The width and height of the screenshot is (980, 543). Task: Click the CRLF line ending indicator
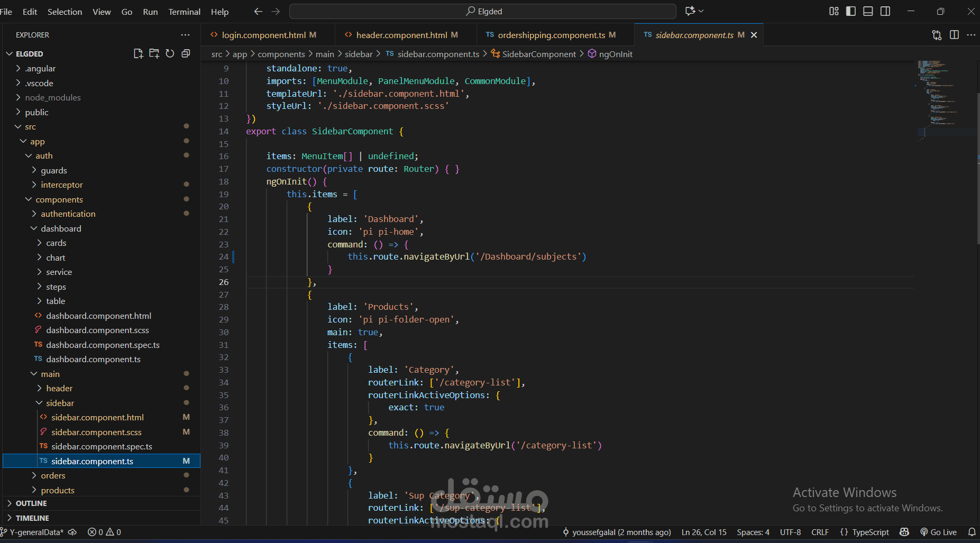[x=820, y=532]
